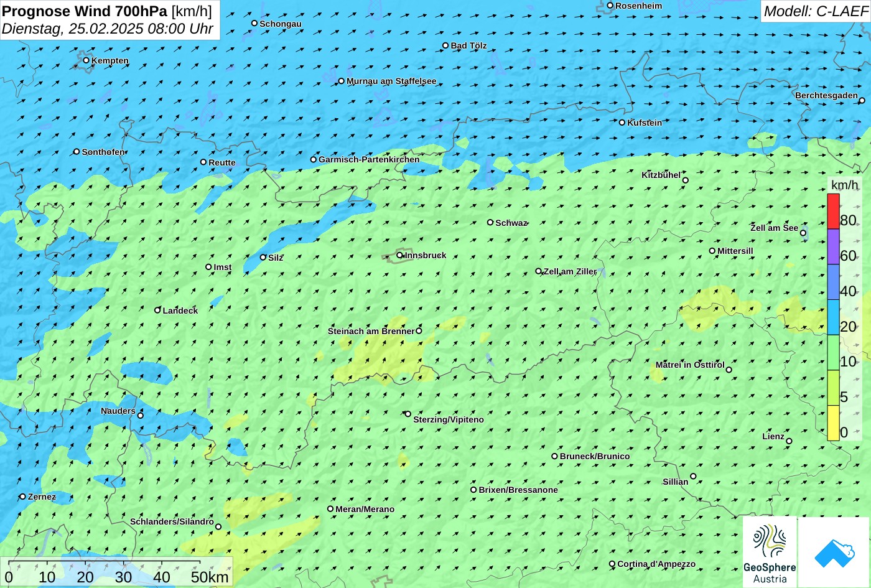Viewport: 871px width, 588px height.
Task: Click the yellow-green 5 km/h legend swatch
Action: (x=833, y=388)
